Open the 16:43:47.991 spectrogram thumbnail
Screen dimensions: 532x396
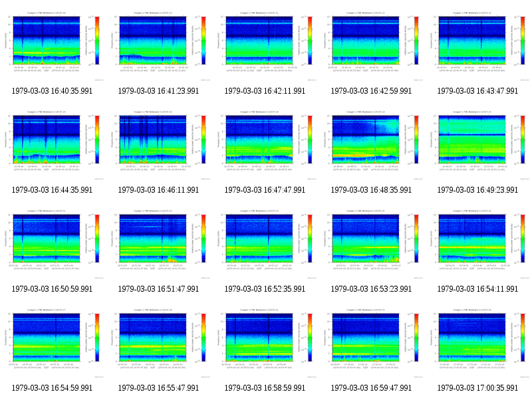point(477,45)
